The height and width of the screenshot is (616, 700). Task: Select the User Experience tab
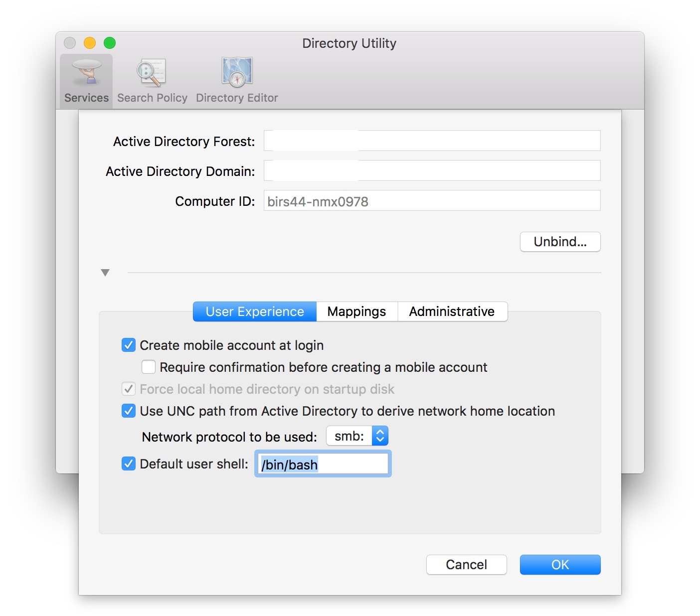(x=255, y=311)
